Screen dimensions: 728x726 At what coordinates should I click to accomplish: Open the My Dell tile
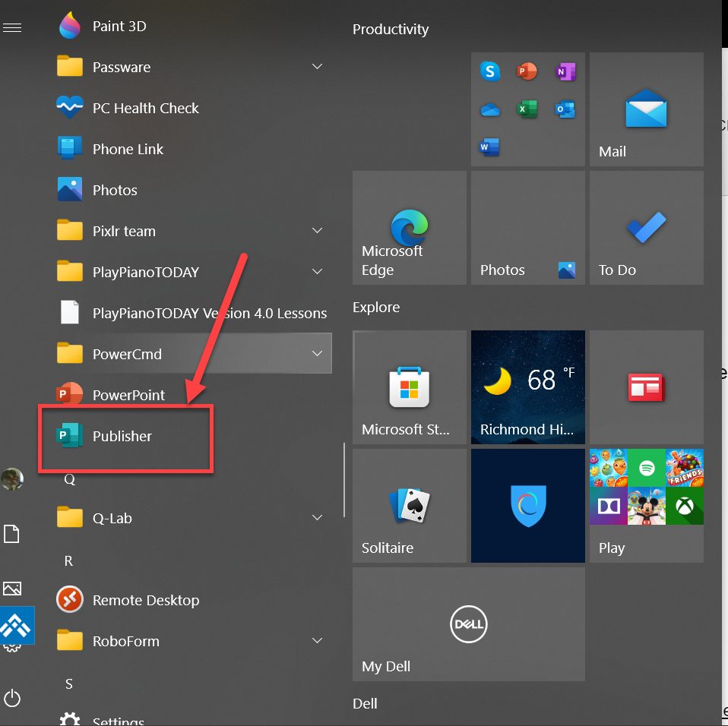(468, 624)
